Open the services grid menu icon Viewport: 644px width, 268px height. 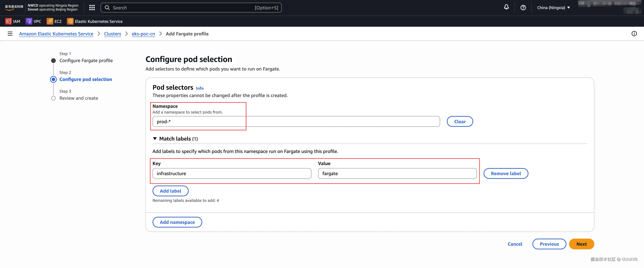tap(92, 8)
